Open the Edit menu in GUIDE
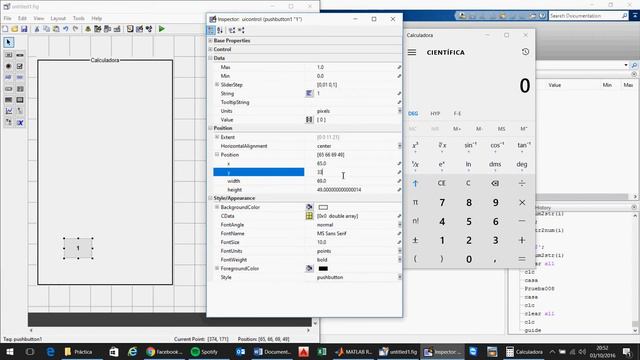Viewport: 640px width, 360px height. [x=22, y=18]
